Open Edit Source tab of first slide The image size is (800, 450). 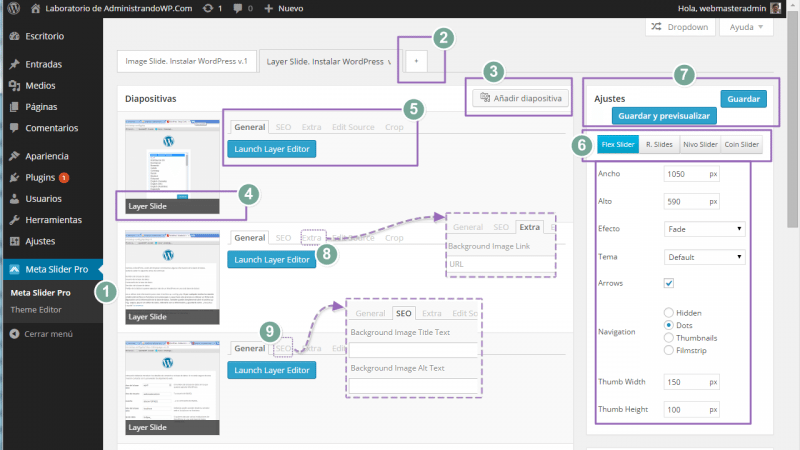coord(353,127)
